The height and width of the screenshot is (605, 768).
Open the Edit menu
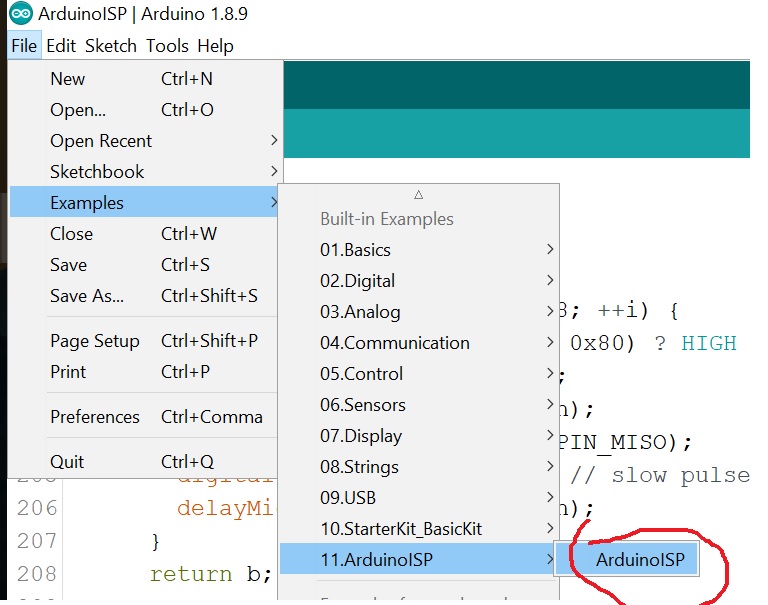61,46
